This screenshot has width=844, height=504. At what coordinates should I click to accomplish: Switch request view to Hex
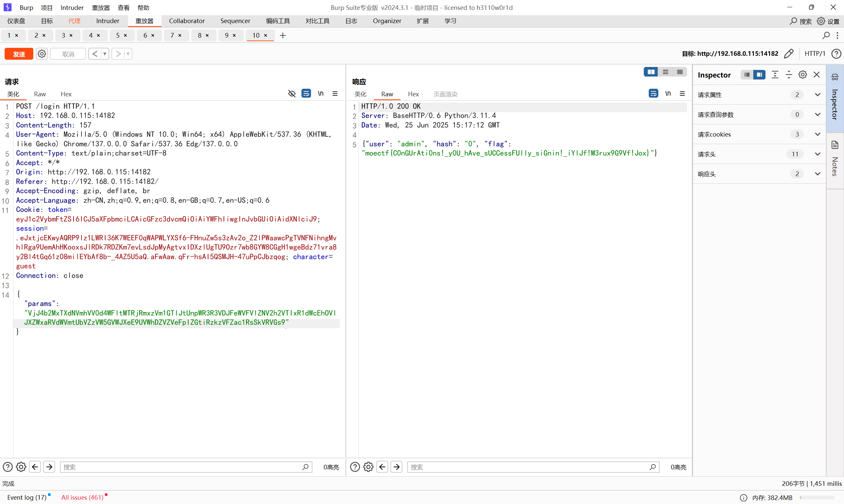coord(66,94)
